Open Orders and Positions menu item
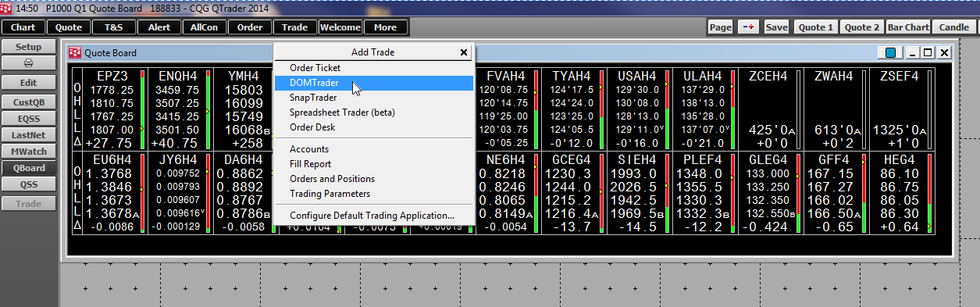Screen dimensions: 980x307 pos(374,179)
